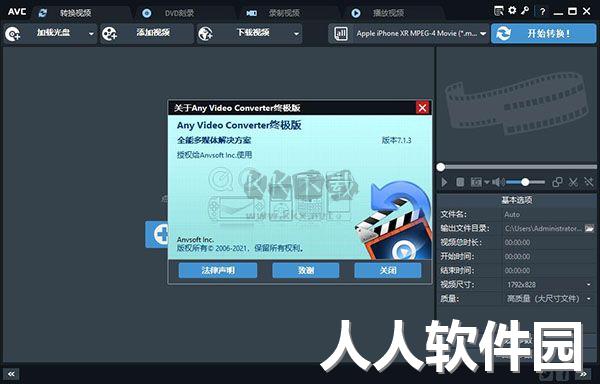
Task: Mute the preview with speaker icon
Action: [497, 182]
